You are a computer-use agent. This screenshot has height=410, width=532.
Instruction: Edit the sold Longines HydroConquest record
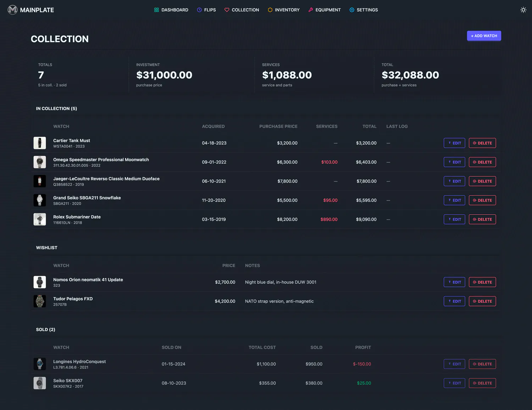click(x=454, y=364)
